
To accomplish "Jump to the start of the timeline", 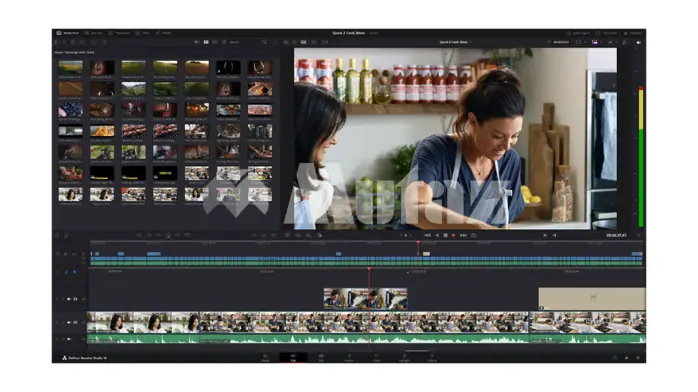I will [427, 235].
